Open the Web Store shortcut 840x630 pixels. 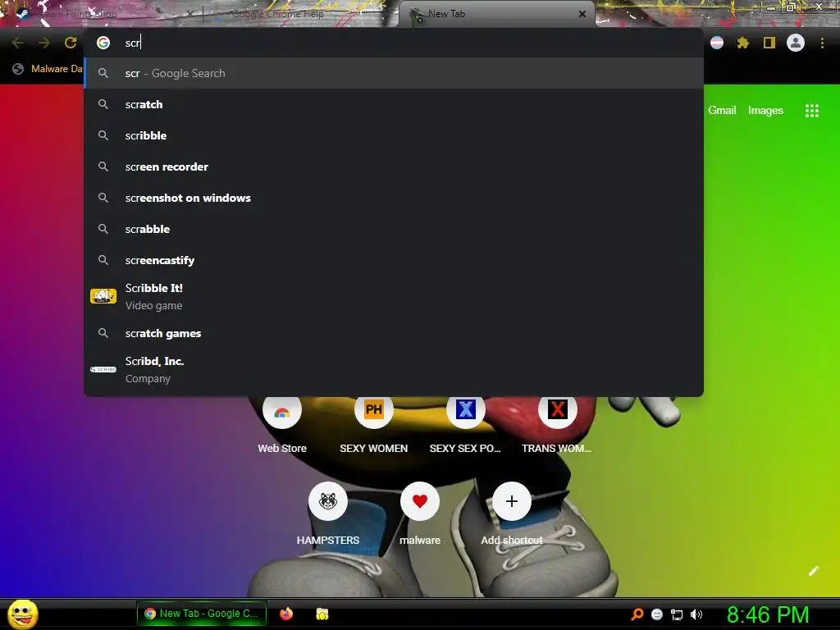click(x=282, y=424)
